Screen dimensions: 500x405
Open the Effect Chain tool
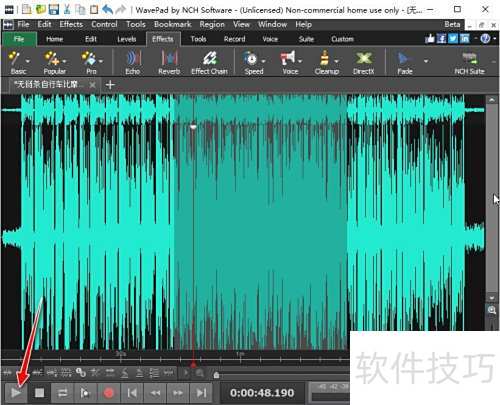(x=209, y=62)
